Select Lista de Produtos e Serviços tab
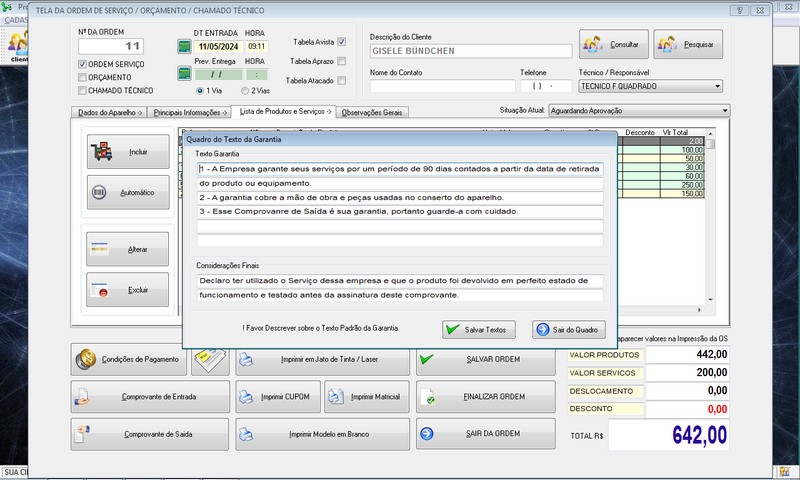Viewport: 800px width, 480px height. point(285,111)
